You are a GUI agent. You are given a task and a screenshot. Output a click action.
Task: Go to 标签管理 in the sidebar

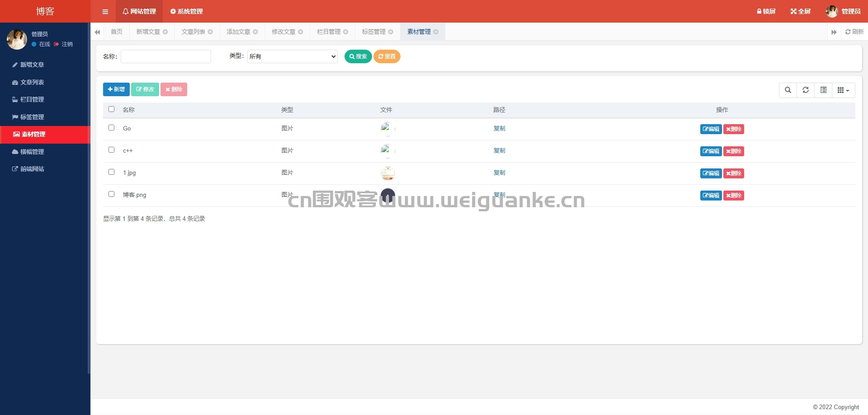33,117
